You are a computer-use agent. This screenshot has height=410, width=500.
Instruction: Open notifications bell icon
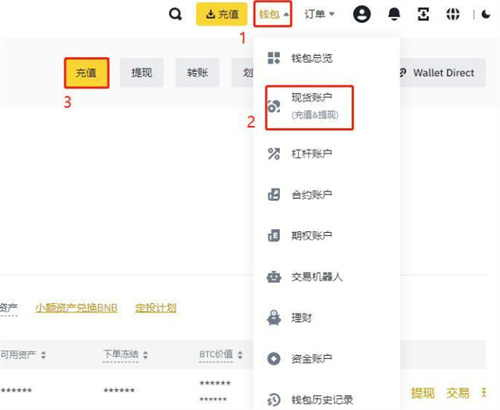pyautogui.click(x=394, y=14)
